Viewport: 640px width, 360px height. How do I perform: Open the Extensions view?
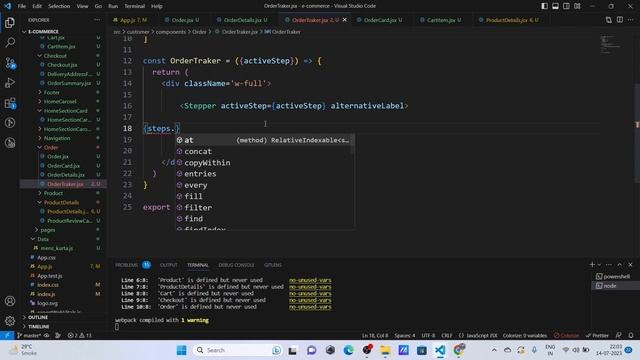point(10,103)
